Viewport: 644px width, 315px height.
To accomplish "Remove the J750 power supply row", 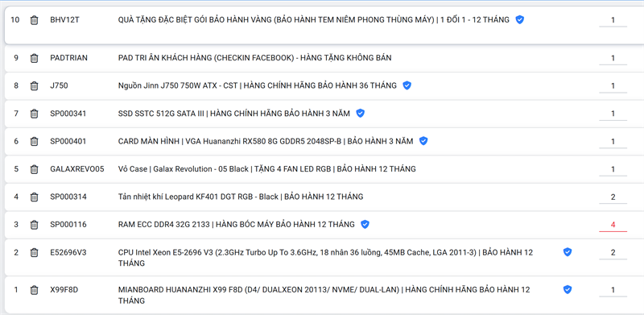I will (x=34, y=86).
